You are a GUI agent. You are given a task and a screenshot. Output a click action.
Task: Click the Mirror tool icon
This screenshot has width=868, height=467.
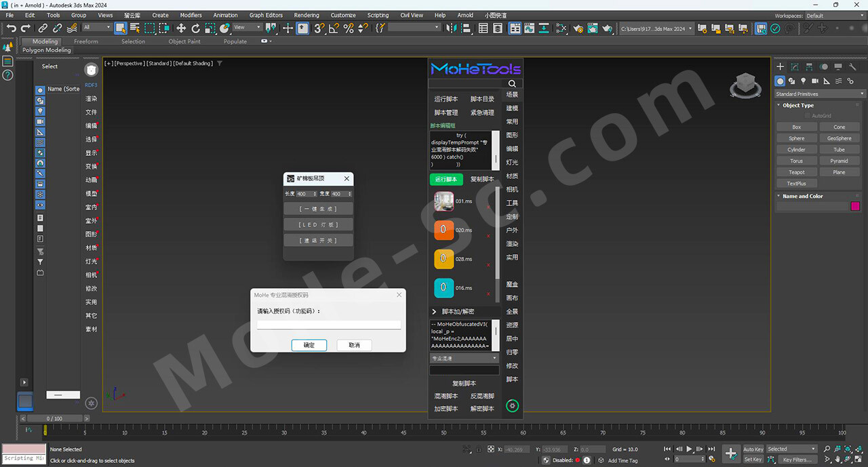[451, 28]
